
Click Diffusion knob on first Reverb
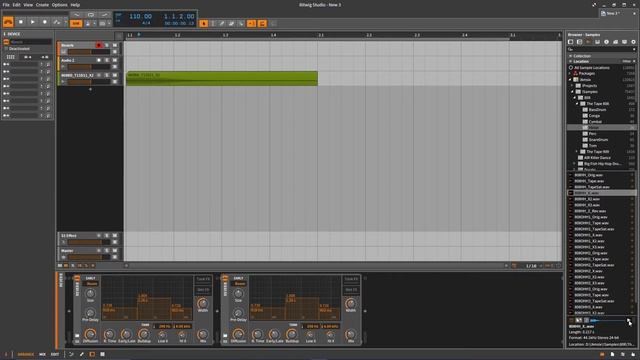click(x=90, y=334)
